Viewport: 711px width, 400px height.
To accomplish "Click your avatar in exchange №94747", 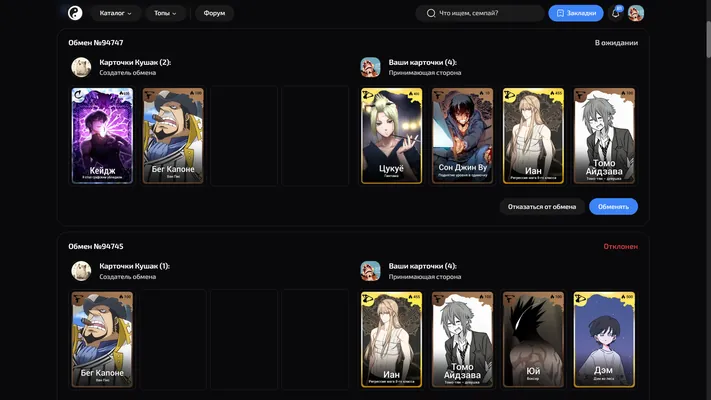I will click(370, 67).
